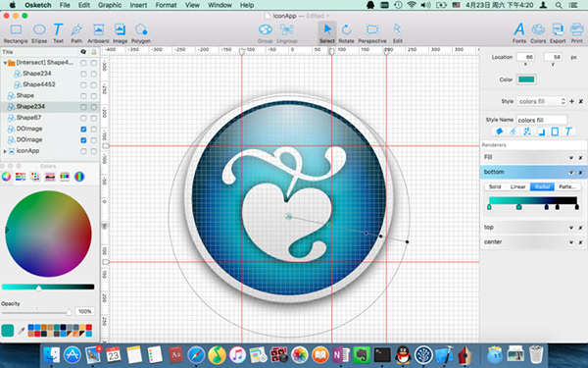The height and width of the screenshot is (368, 588).
Task: Expand the iconApp layer group
Action: (5, 151)
